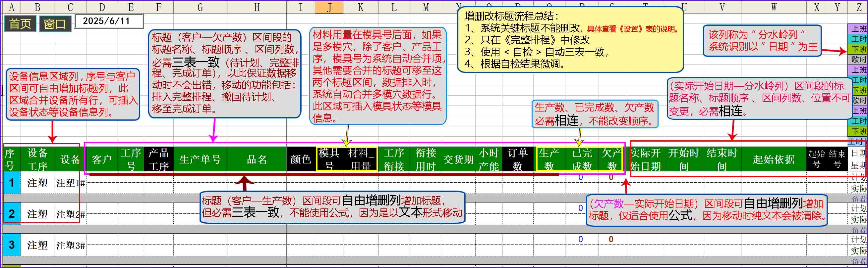This screenshot has height=268, width=868.
Task: Select the yellow 增删改标题流程总结 note box
Action: tap(570, 40)
